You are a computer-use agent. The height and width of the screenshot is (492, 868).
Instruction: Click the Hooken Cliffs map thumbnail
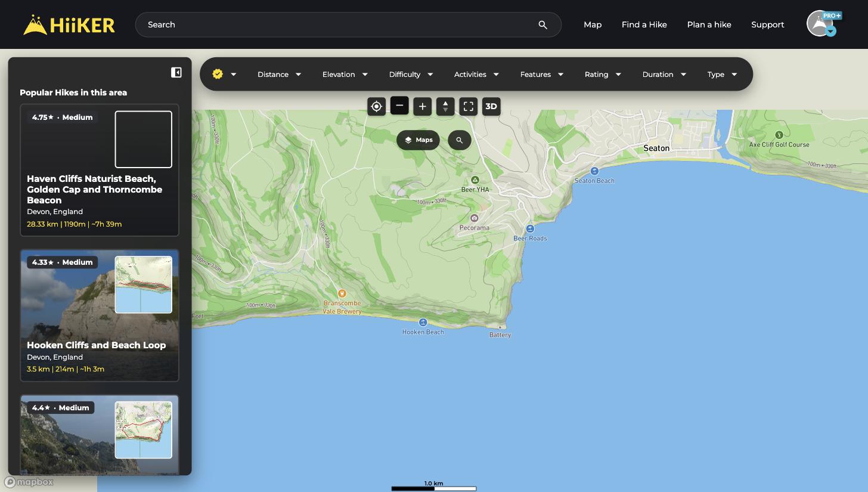click(144, 284)
